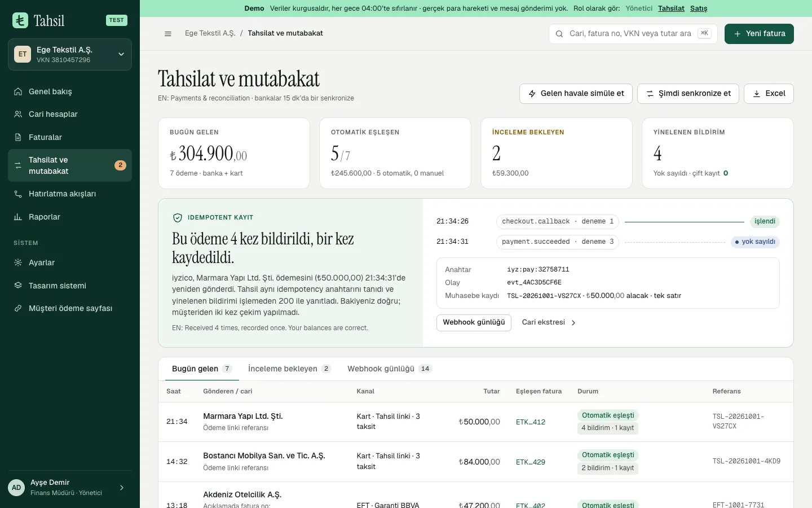
Task: Open matched invoice ETK…412
Action: pyautogui.click(x=531, y=422)
